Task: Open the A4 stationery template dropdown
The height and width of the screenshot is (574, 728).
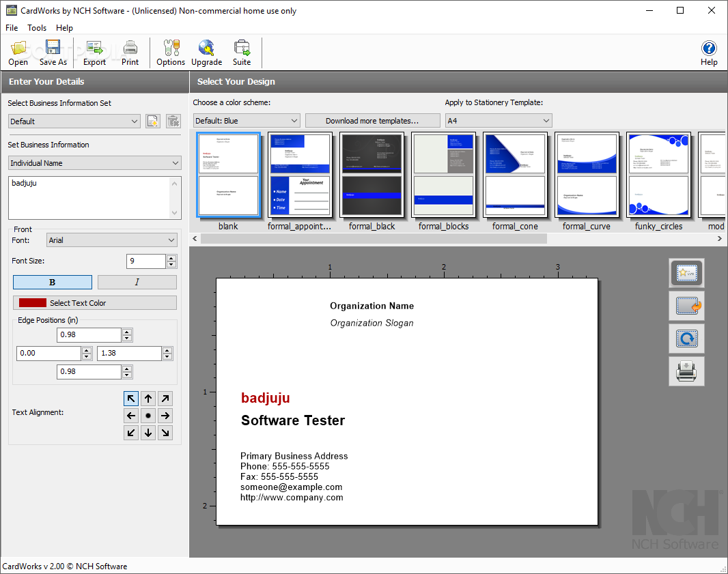Action: pos(499,121)
